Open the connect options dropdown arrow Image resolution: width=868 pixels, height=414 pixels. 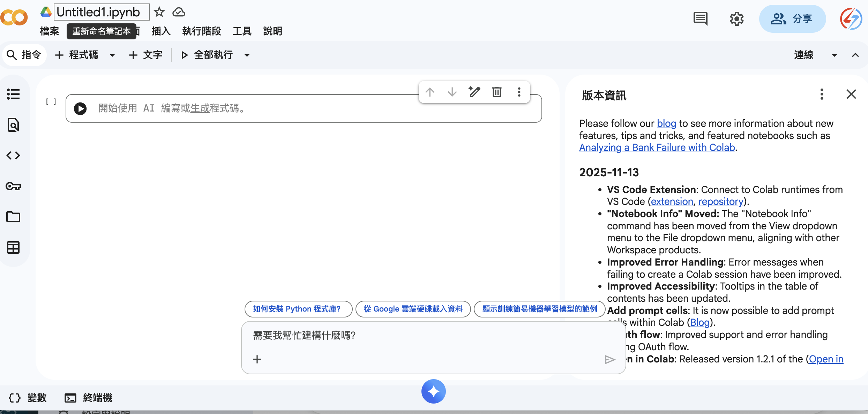point(834,55)
